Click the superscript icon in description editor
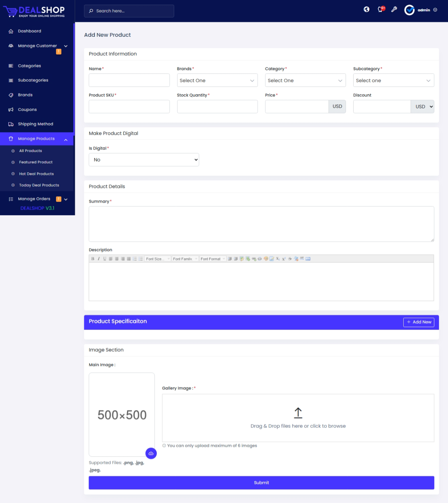448x503 pixels. click(x=284, y=259)
